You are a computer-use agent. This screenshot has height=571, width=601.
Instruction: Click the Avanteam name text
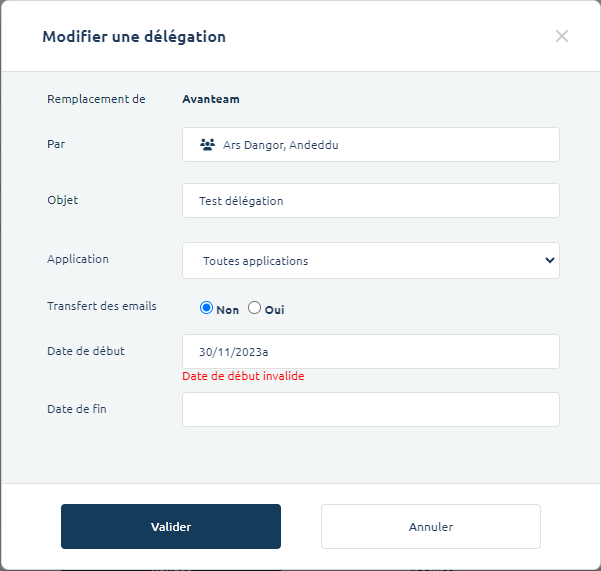210,99
